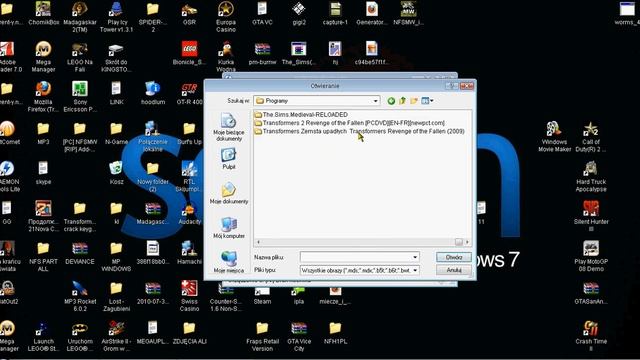Select Swiss Casino desktop icon
The image size is (640, 360).
coord(189,296)
